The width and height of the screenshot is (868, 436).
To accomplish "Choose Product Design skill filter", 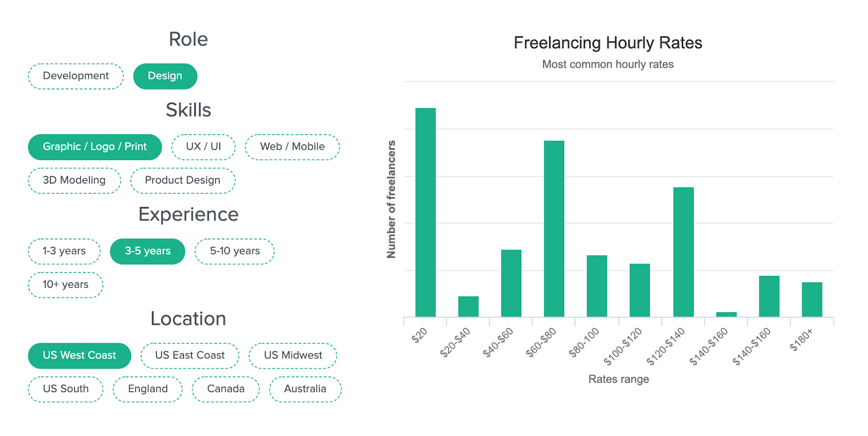I will [x=183, y=180].
